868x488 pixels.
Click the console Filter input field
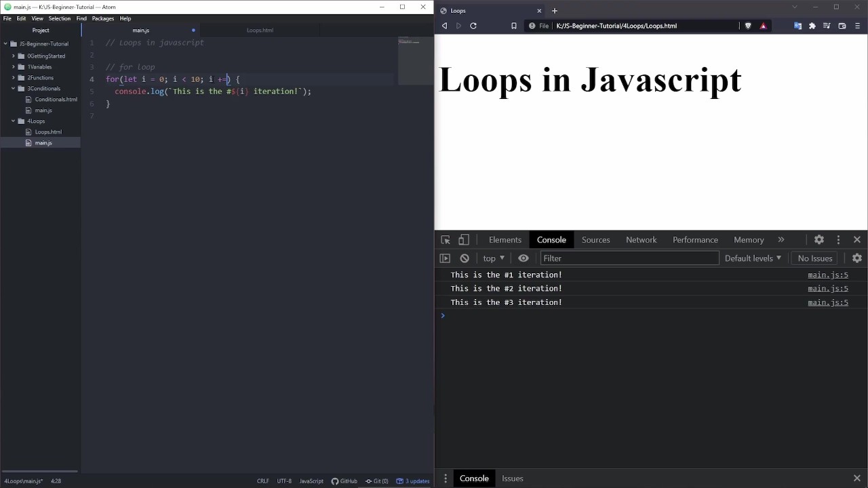point(629,258)
